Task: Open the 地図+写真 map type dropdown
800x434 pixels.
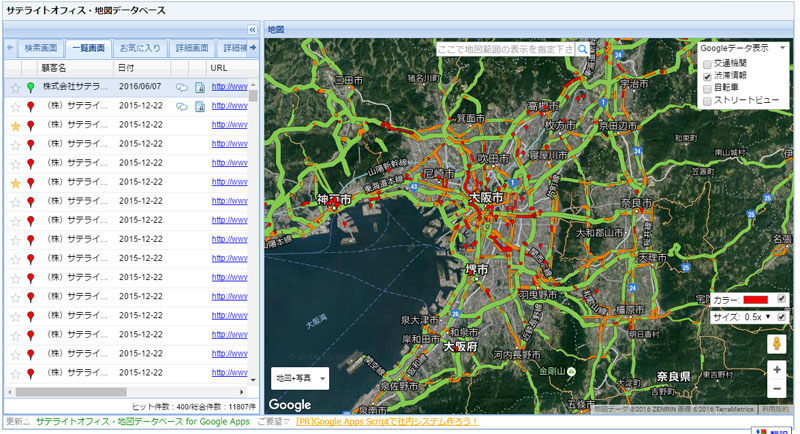Action: (x=300, y=378)
